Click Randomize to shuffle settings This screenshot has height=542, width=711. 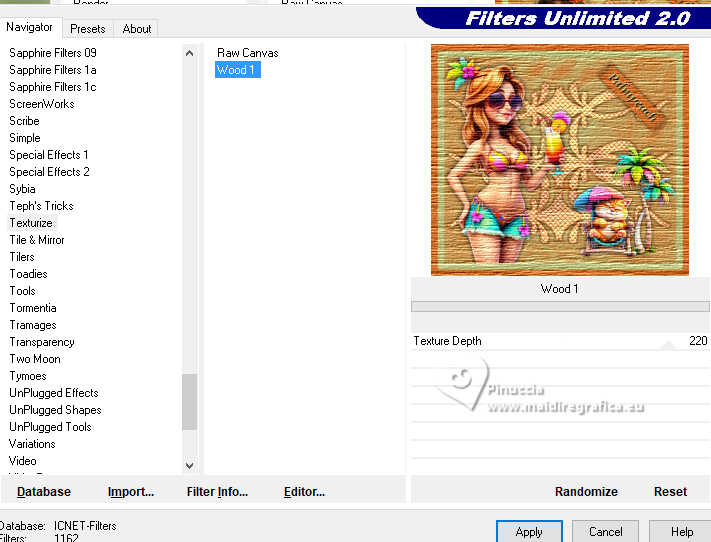pos(586,492)
